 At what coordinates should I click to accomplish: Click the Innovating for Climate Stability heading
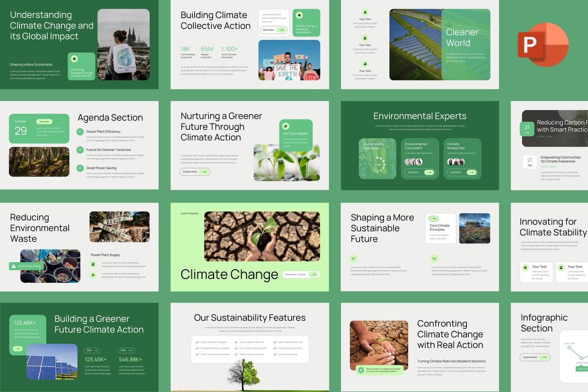pyautogui.click(x=553, y=227)
